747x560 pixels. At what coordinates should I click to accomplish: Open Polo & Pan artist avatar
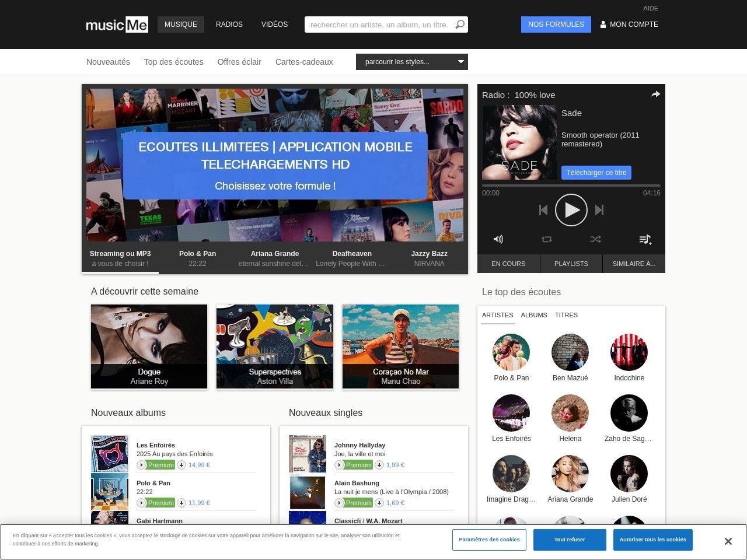[511, 352]
